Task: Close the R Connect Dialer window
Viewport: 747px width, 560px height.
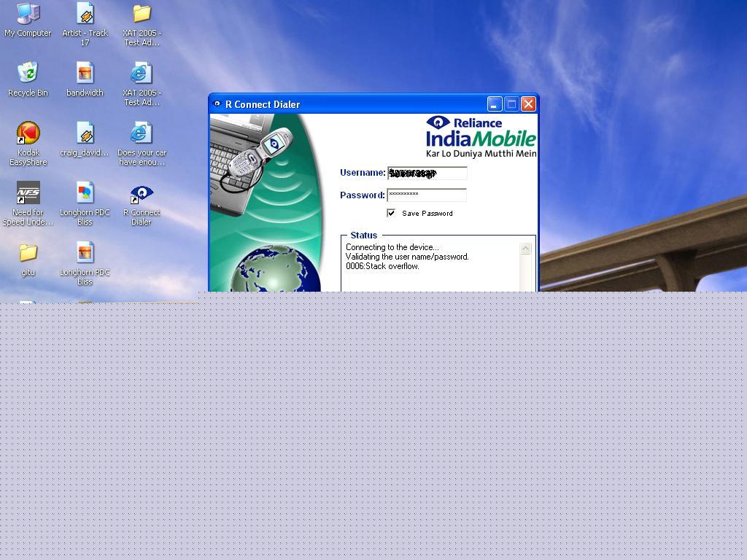Action: [529, 104]
